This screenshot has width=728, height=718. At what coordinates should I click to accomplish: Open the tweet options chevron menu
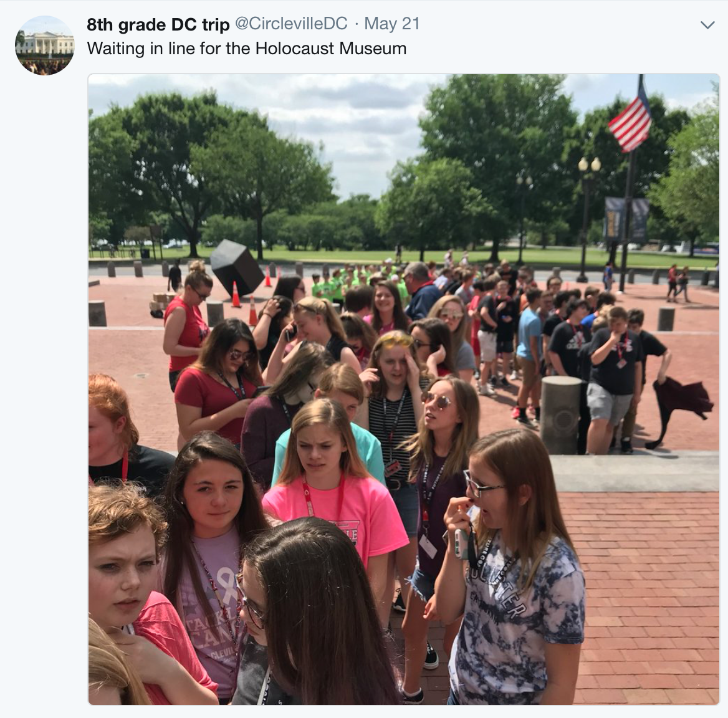click(x=707, y=25)
